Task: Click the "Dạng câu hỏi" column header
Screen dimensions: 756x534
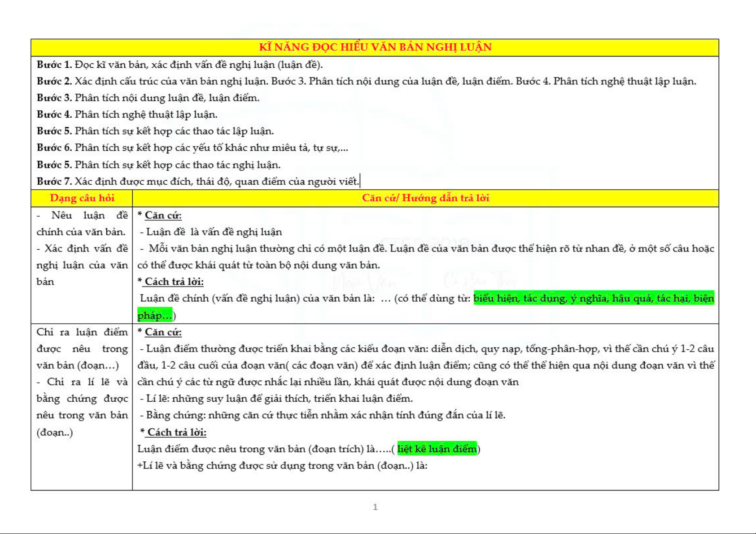Action: [x=82, y=198]
